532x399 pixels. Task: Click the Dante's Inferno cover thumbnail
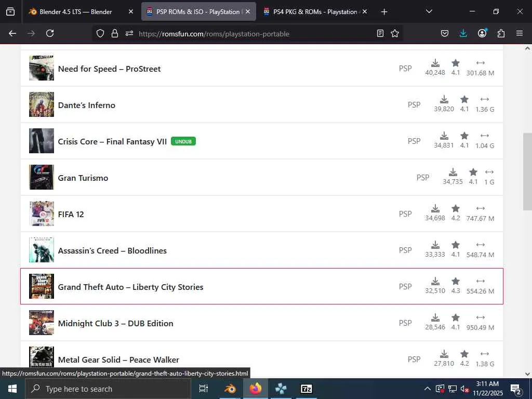[x=42, y=104]
